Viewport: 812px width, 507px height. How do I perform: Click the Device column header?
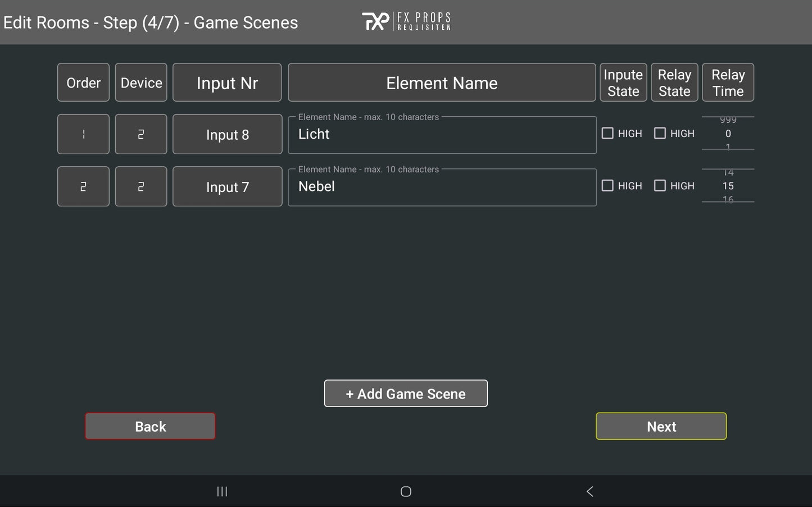pyautogui.click(x=141, y=82)
